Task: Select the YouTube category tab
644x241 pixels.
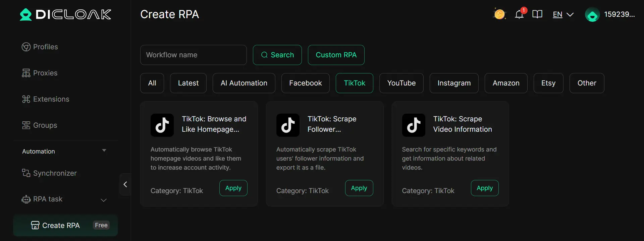Action: 401,83
